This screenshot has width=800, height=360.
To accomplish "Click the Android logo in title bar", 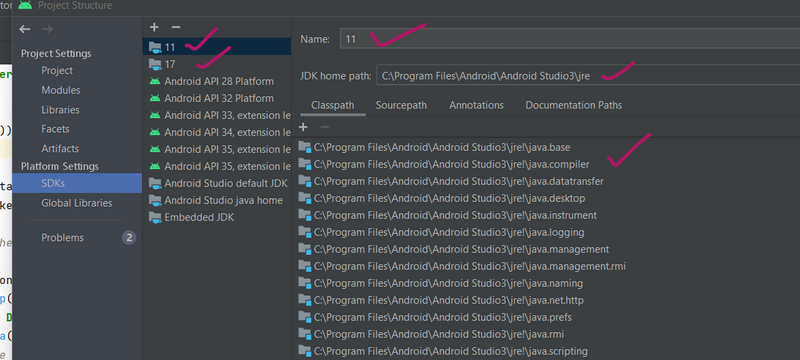I will [x=25, y=6].
